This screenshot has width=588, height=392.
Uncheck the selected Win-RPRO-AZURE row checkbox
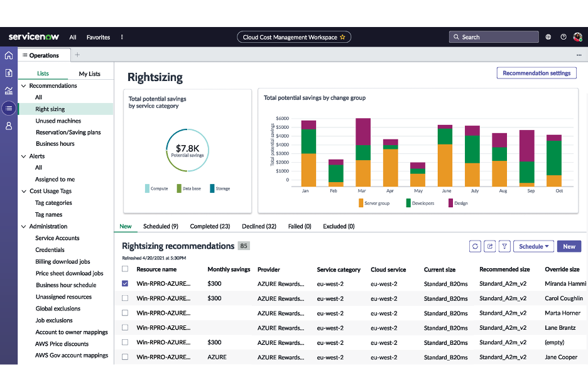[124, 283]
